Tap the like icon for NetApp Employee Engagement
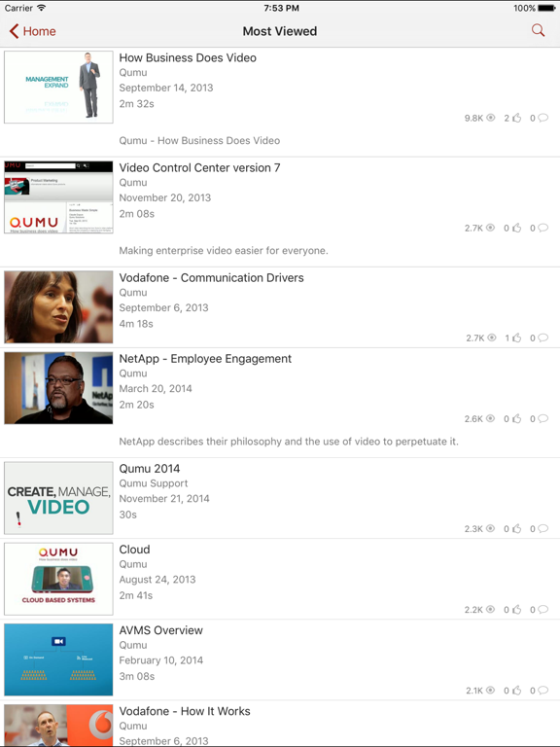The width and height of the screenshot is (560, 747). coord(516,419)
